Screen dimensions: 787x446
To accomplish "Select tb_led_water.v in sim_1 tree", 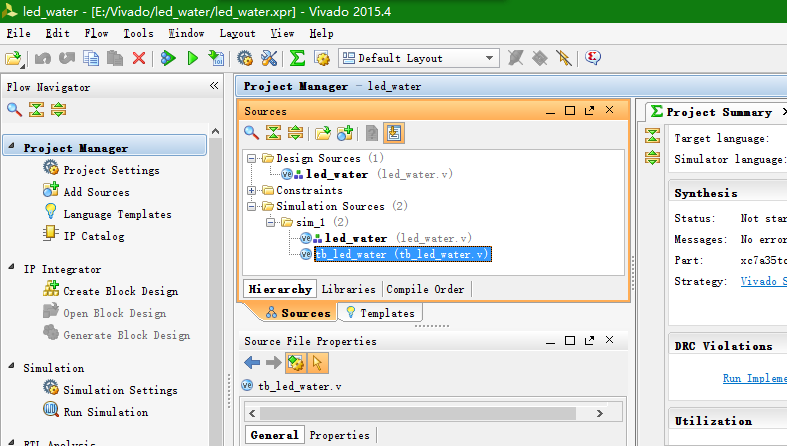I will point(403,254).
